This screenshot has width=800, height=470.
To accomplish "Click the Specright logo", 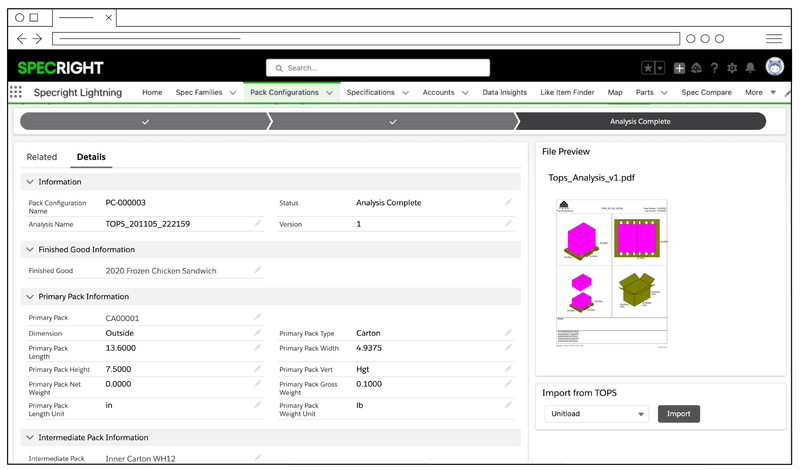I will (x=60, y=68).
